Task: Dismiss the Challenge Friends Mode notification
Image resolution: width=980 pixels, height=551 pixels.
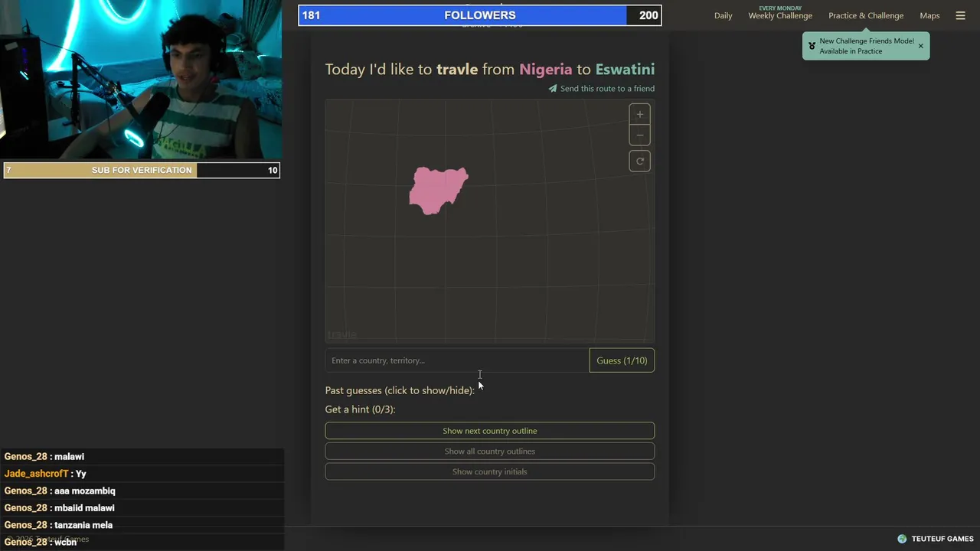Action: (x=920, y=46)
